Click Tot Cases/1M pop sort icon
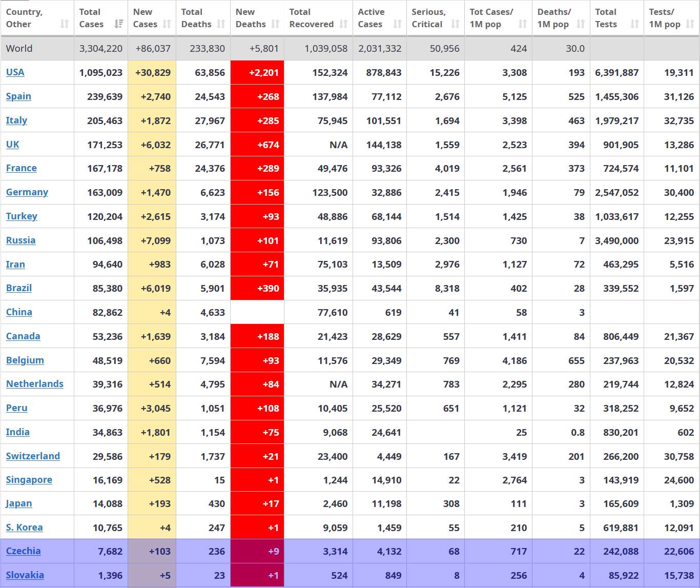The width and height of the screenshot is (700, 588). [x=523, y=24]
